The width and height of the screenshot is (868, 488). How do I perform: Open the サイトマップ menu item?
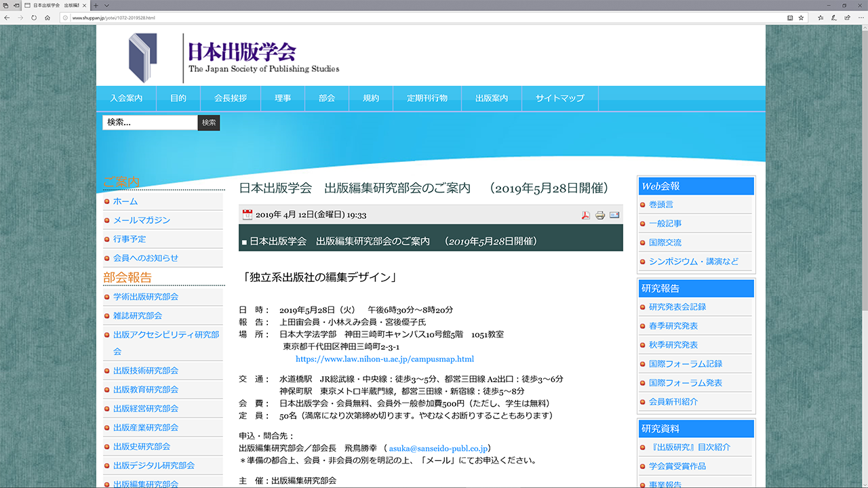[x=560, y=98]
